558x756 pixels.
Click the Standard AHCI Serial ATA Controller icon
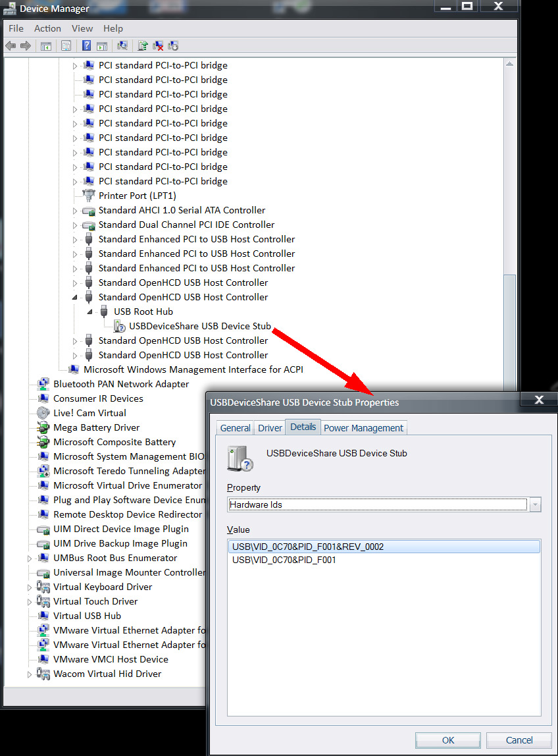click(89, 211)
